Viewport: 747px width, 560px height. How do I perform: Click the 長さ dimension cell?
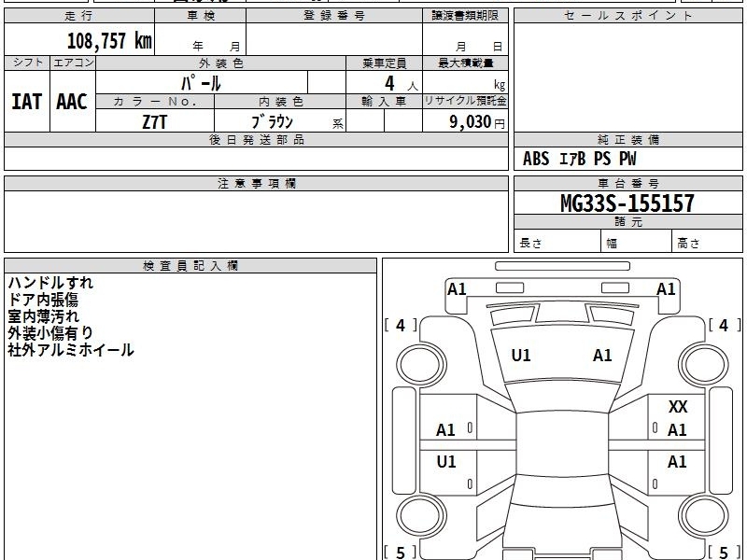pyautogui.click(x=557, y=241)
